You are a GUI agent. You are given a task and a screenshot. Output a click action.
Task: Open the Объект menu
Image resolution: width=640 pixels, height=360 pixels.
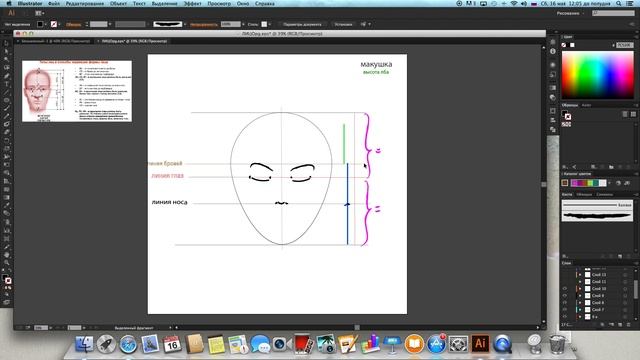pos(118,3)
